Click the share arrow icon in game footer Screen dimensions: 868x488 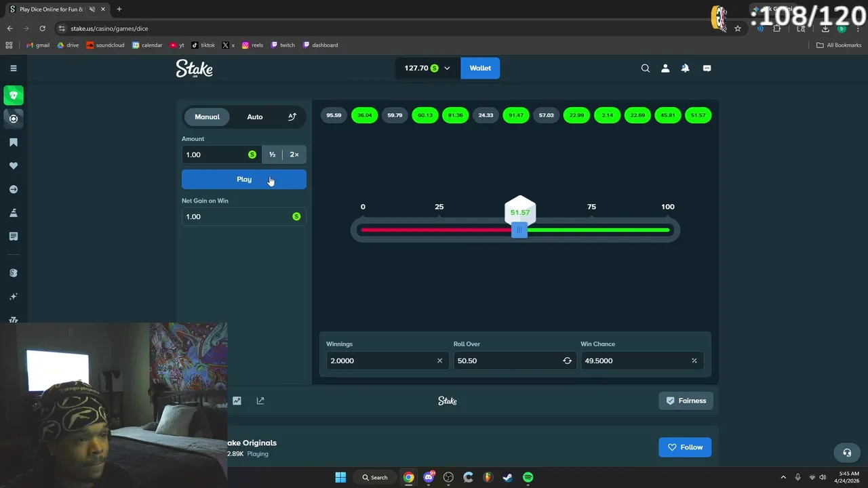pos(260,401)
